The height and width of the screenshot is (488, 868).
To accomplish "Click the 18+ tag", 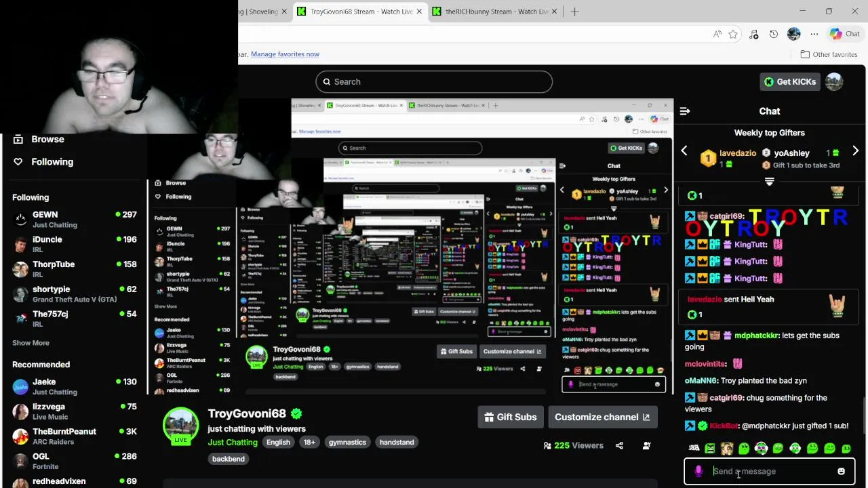I will tap(309, 442).
